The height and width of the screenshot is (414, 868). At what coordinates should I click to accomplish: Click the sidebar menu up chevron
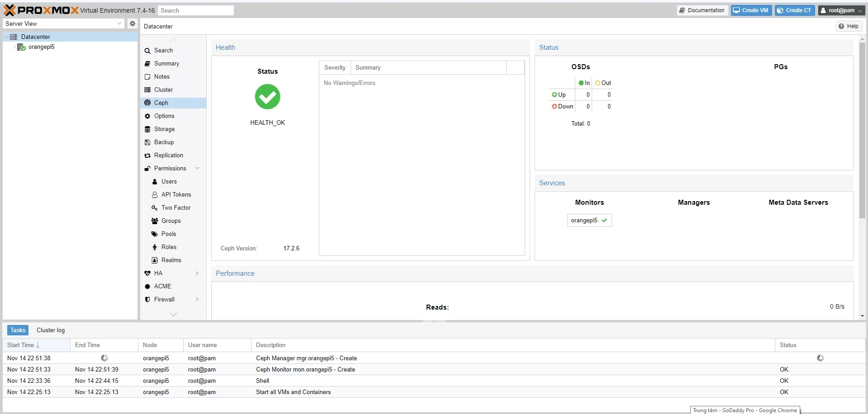tap(173, 41)
